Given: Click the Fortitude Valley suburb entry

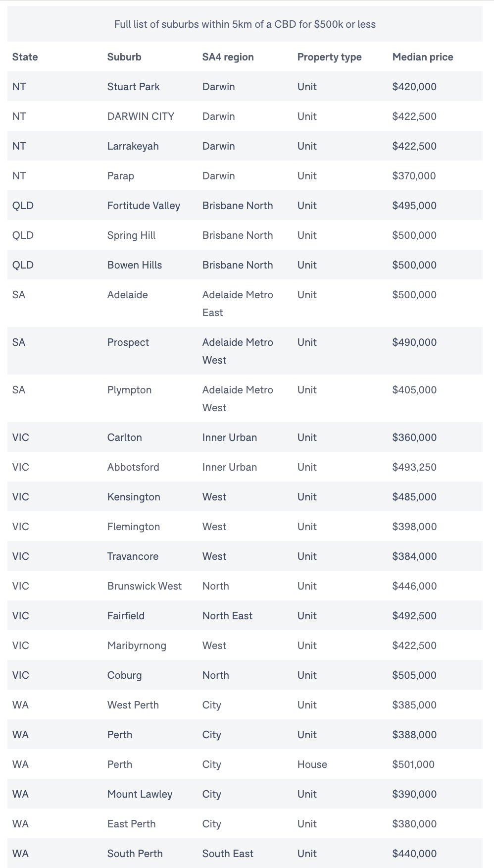Looking at the screenshot, I should click(x=144, y=206).
